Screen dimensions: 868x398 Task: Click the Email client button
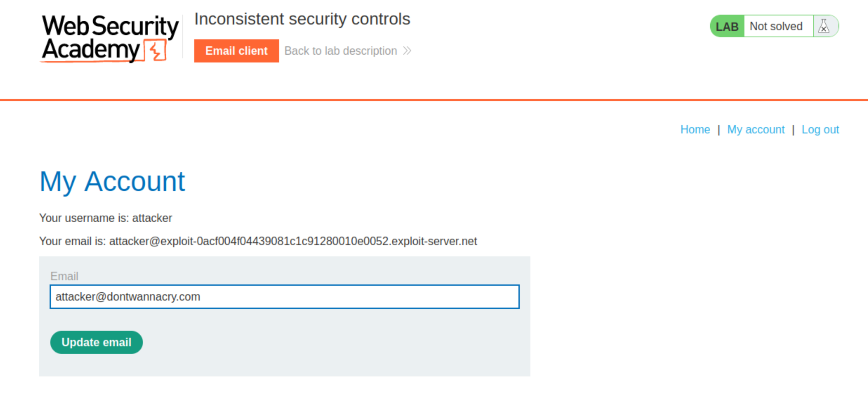(x=237, y=50)
